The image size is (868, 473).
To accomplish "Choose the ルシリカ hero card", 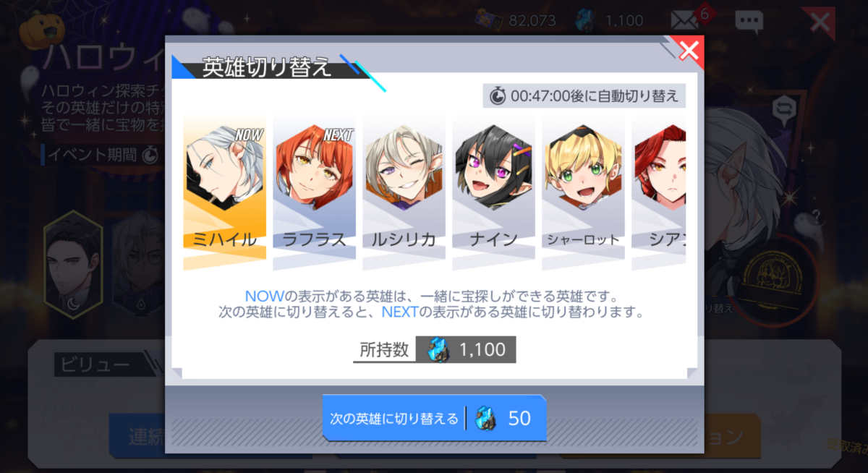I will pyautogui.click(x=404, y=191).
